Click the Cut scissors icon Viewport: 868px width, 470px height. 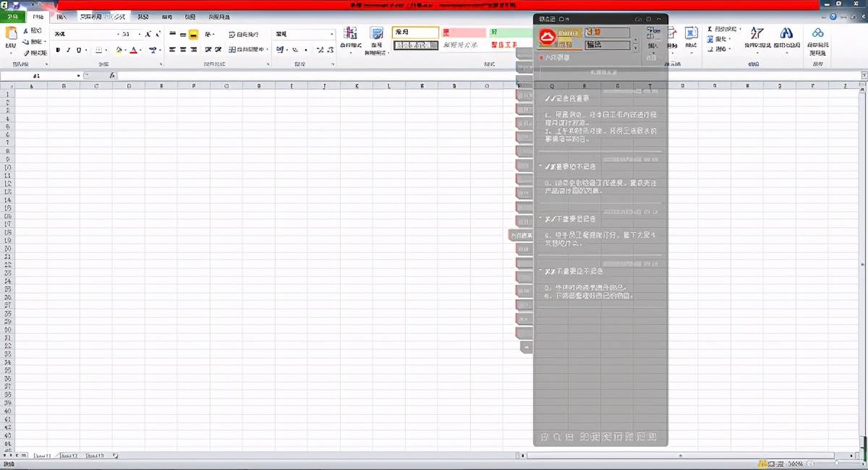(x=27, y=31)
